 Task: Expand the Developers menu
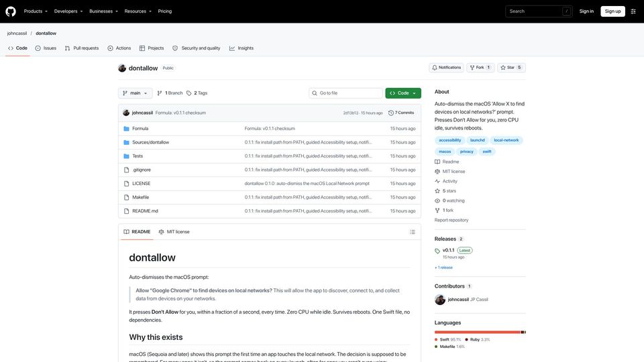(68, 11)
